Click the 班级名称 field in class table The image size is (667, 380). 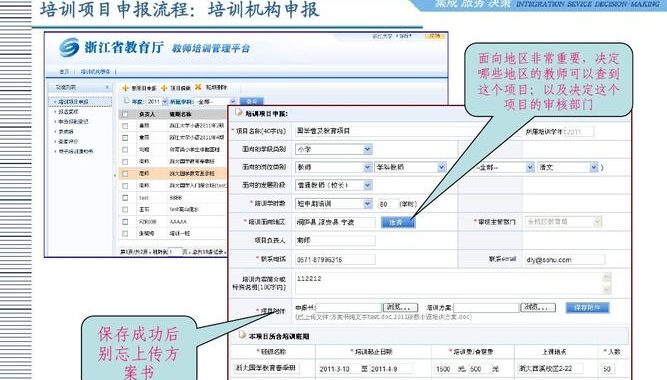click(x=267, y=368)
